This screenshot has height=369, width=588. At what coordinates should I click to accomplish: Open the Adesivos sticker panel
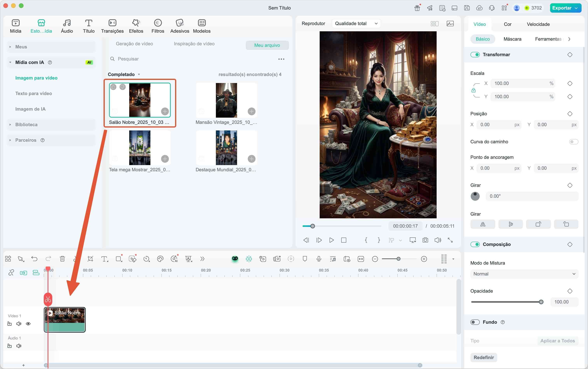coord(180,26)
